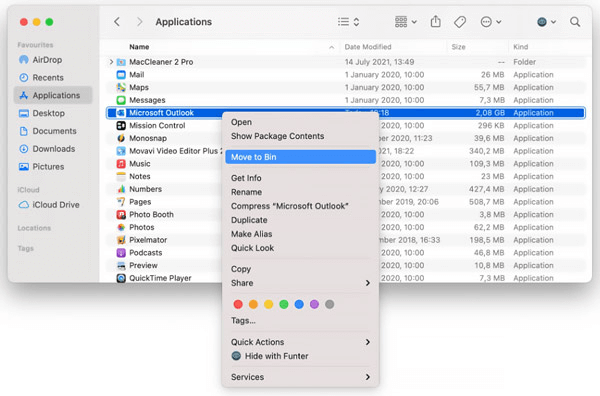
Task: Open Pictures in the sidebar
Action: [53, 166]
